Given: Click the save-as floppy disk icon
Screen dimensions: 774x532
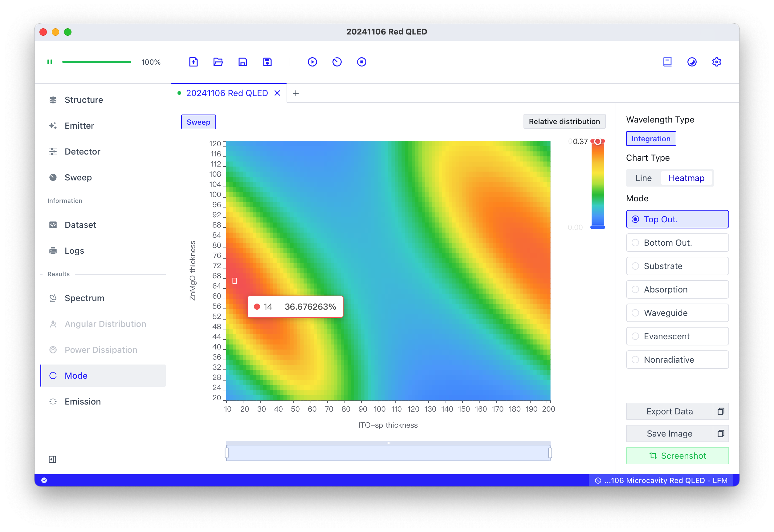Looking at the screenshot, I should [x=267, y=62].
